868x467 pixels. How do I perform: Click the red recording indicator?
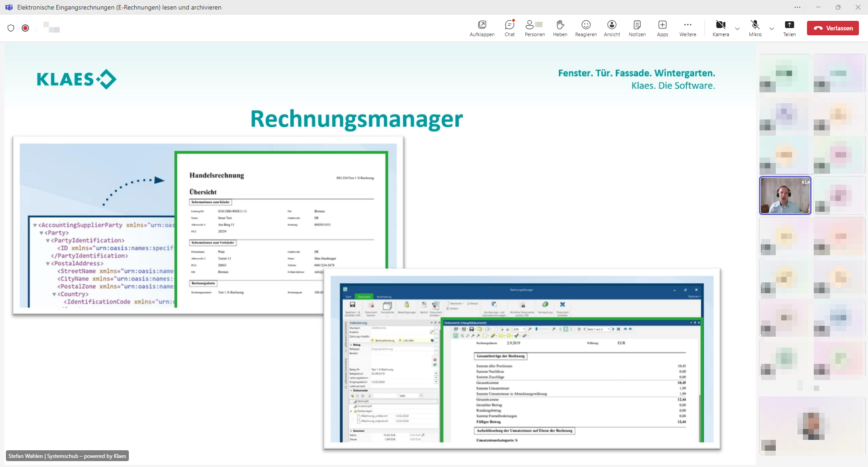25,28
